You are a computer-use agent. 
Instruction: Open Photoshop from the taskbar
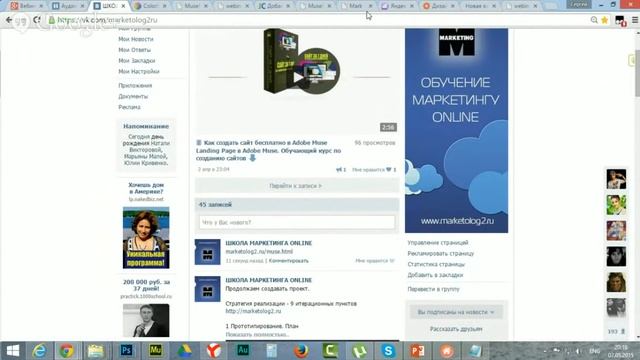coord(126,351)
